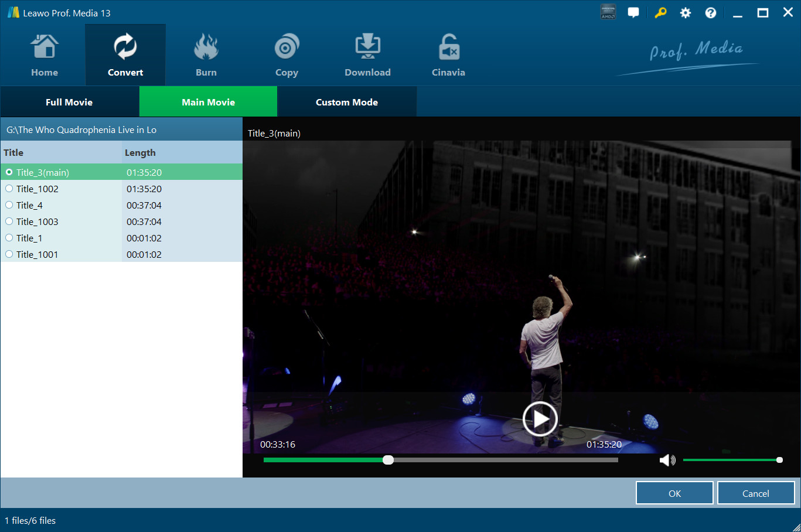
Task: Select the Title_3(main) radio button
Action: pyautogui.click(x=9, y=172)
